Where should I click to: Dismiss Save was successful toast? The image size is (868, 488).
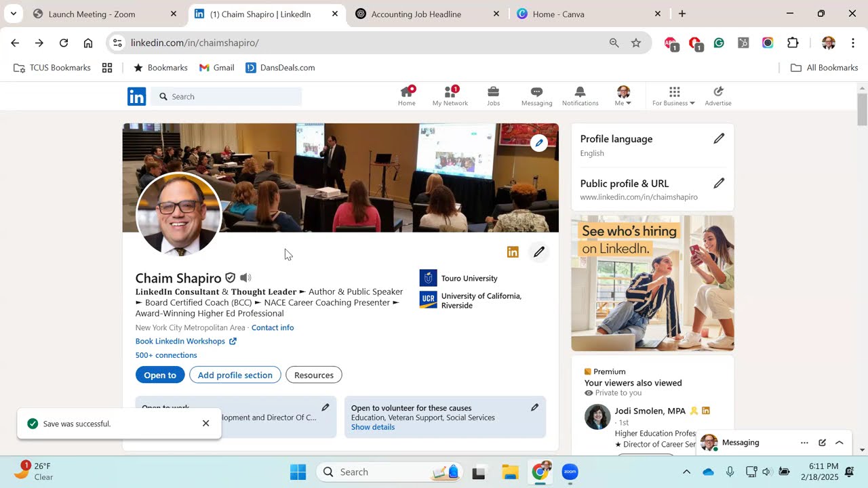point(206,424)
